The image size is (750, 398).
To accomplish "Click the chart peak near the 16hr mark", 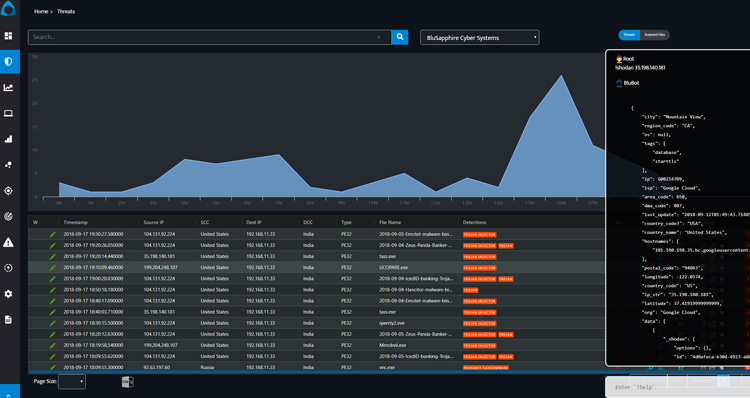I will [561, 76].
